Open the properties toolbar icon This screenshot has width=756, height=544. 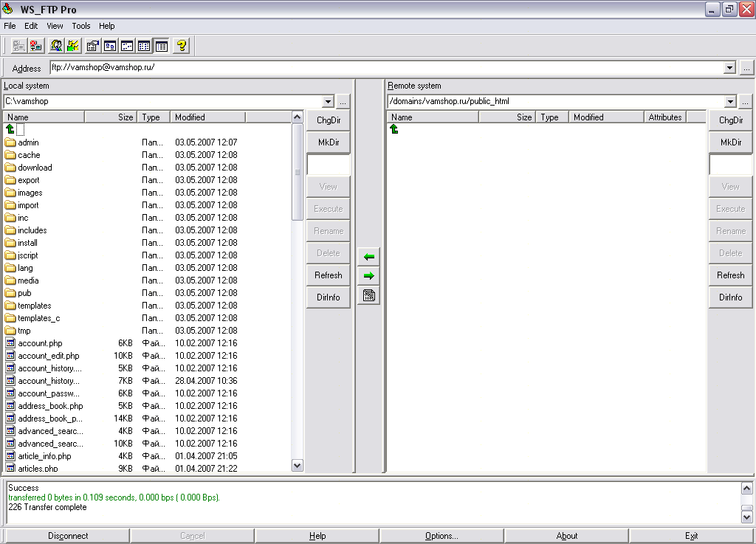92,46
